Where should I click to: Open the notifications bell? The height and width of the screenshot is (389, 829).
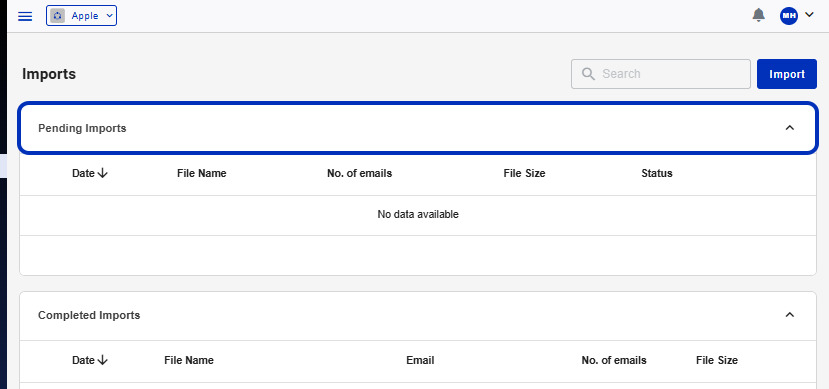758,15
